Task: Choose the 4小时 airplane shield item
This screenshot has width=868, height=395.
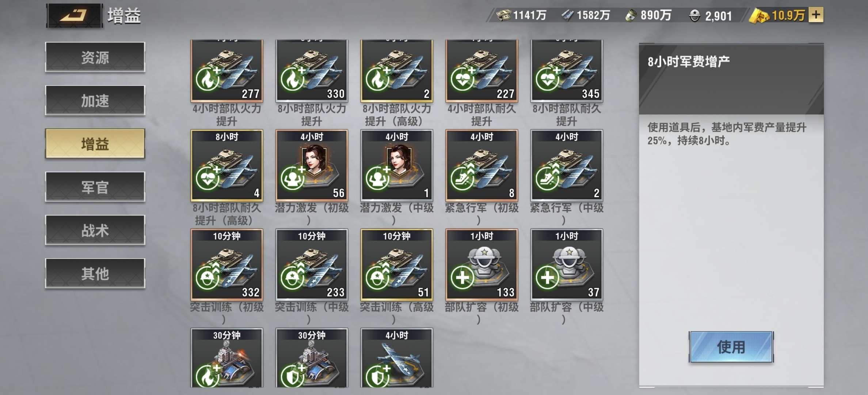Action: pyautogui.click(x=397, y=358)
